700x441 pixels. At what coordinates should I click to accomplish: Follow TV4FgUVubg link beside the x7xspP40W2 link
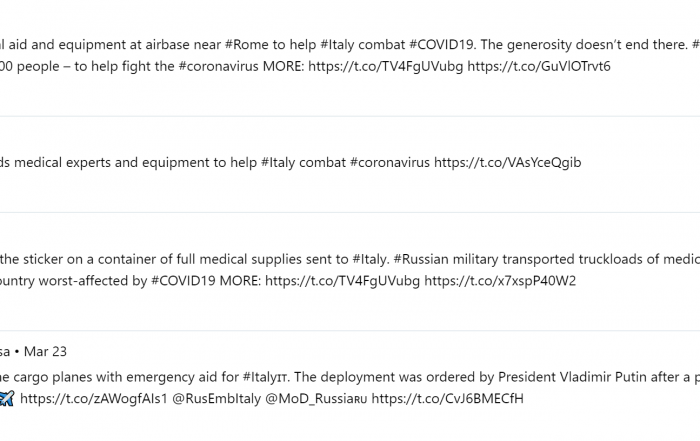click(x=342, y=281)
